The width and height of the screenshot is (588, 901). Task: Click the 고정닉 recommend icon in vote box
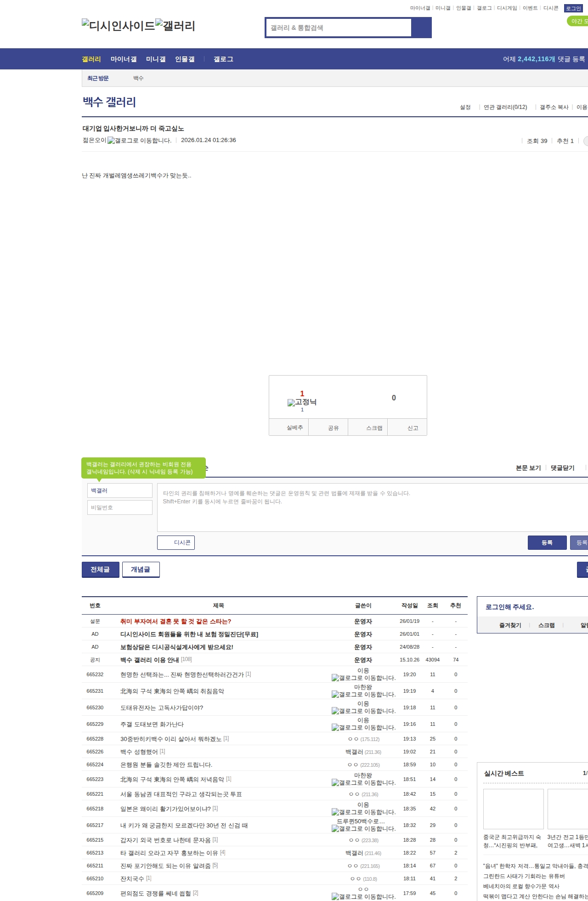302,402
